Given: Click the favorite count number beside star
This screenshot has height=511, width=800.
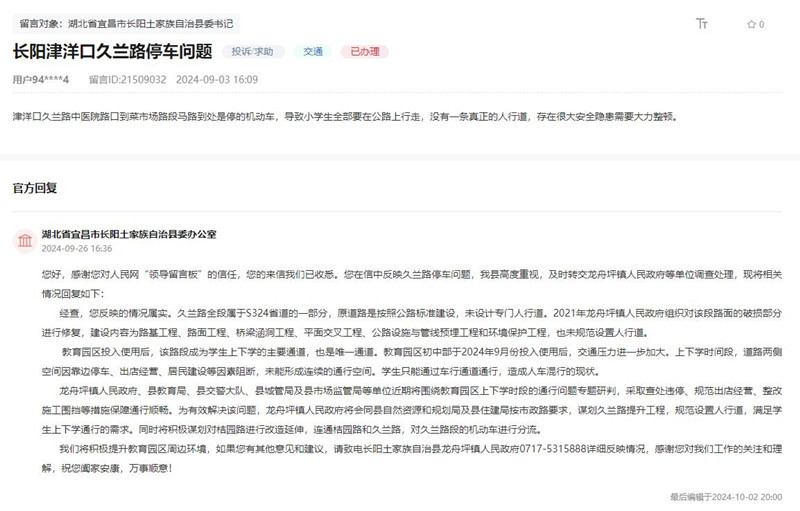Looking at the screenshot, I should tap(762, 23).
